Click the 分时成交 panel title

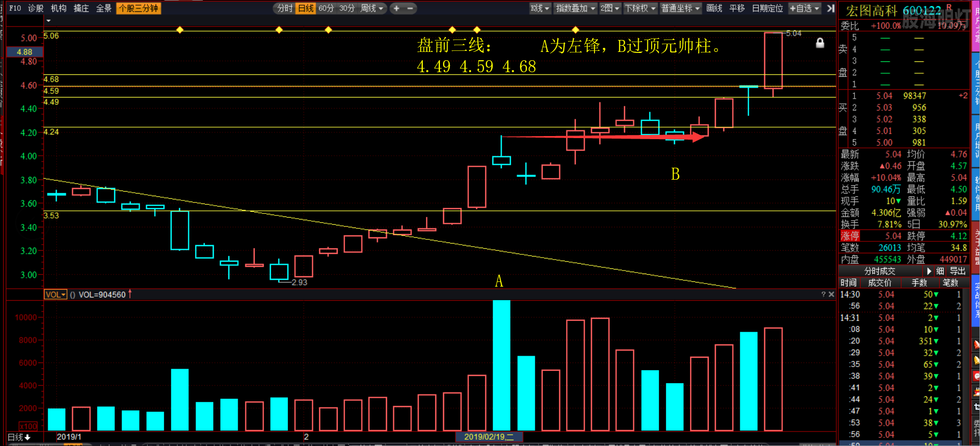pyautogui.click(x=880, y=271)
